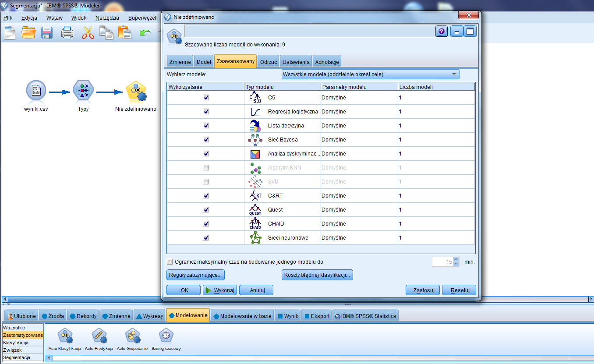
Task: Click the Analiza dyskryminacyjna model icon
Action: [x=255, y=154]
